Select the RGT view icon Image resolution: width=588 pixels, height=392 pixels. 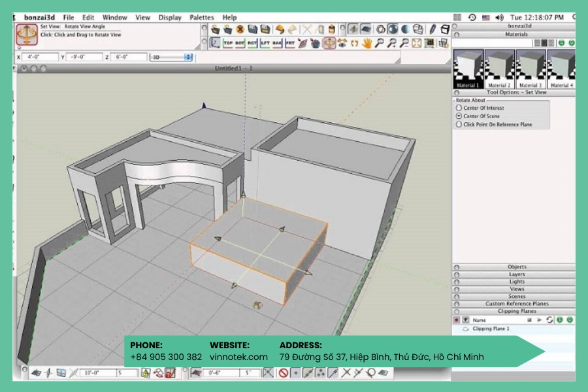252,43
